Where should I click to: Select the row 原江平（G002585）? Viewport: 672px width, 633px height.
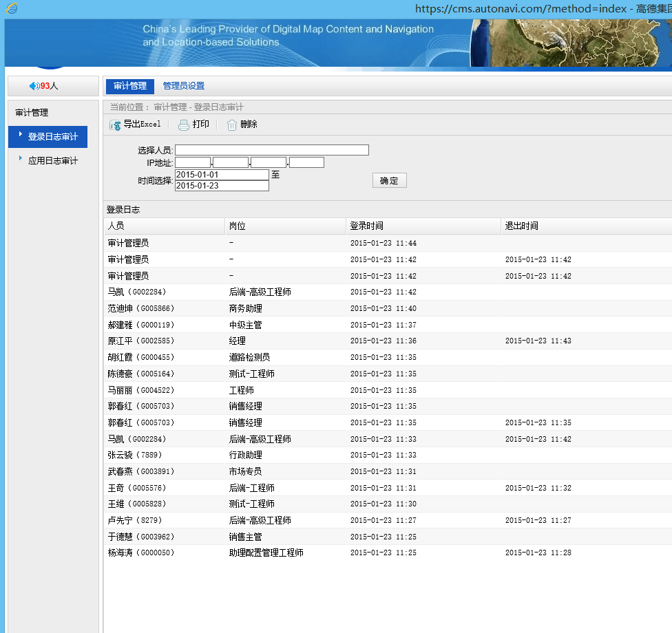coord(388,341)
